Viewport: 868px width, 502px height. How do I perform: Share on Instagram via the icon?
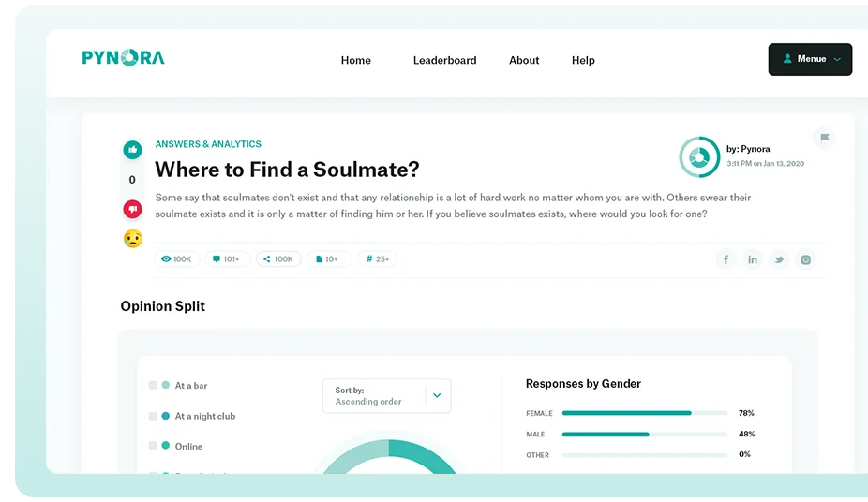[804, 259]
